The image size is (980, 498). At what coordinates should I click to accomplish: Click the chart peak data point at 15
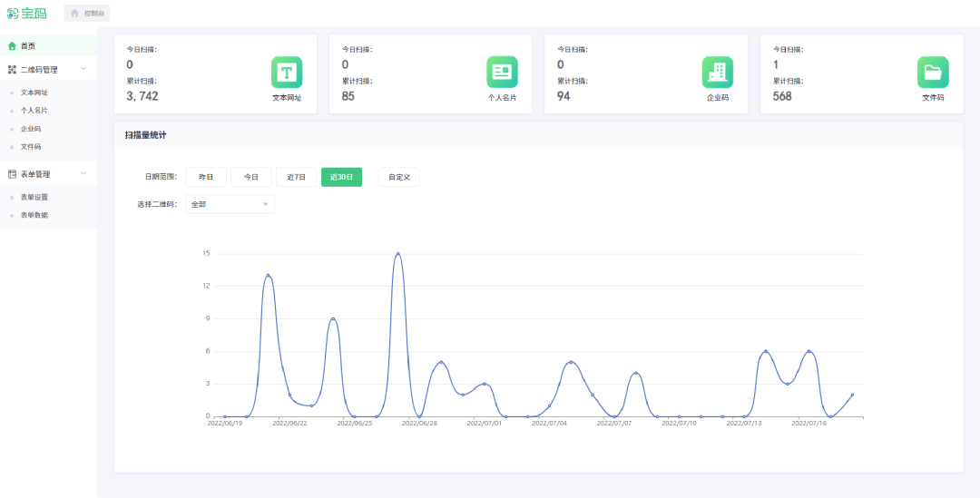tap(397, 254)
